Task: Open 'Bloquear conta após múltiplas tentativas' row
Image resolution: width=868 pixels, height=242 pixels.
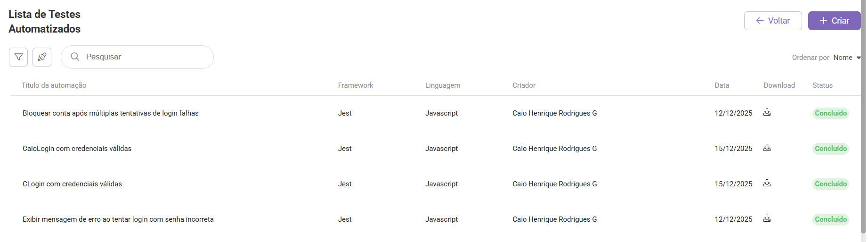Action: [x=111, y=113]
